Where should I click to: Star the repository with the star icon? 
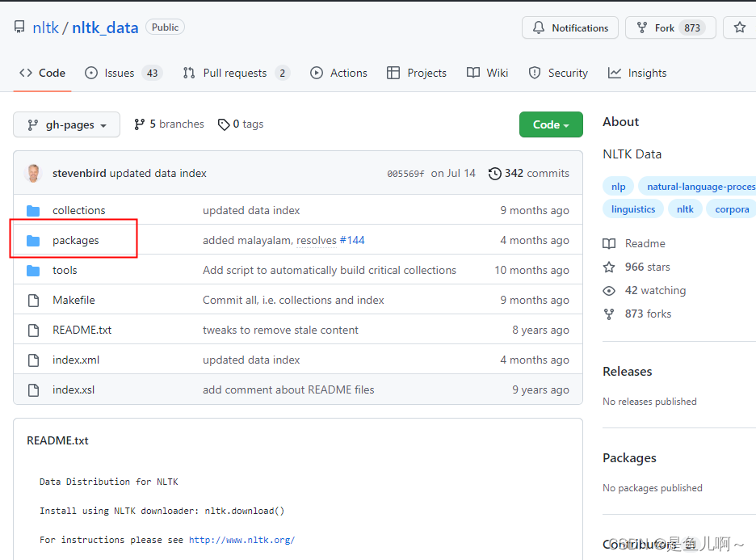click(x=740, y=27)
